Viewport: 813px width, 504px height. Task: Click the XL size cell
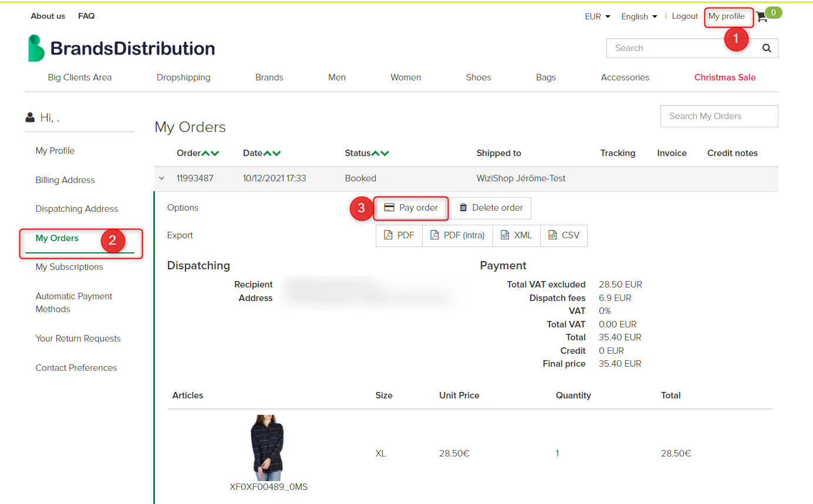[381, 454]
